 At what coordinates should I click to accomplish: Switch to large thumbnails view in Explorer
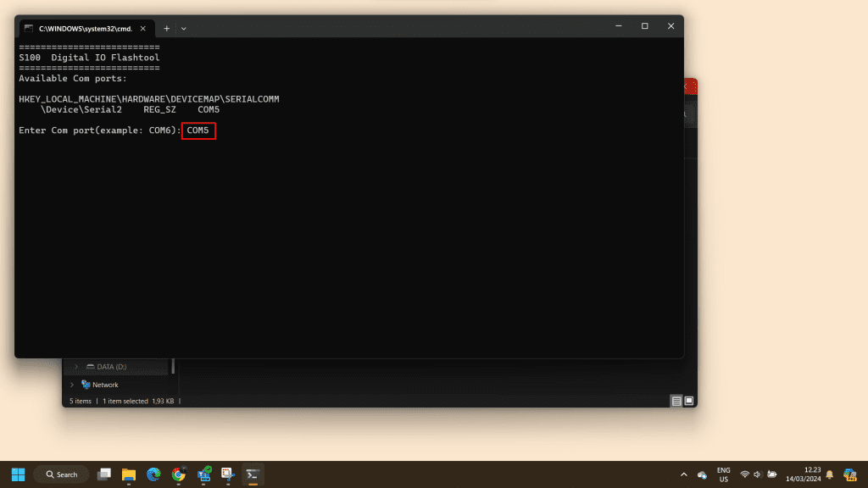point(689,401)
